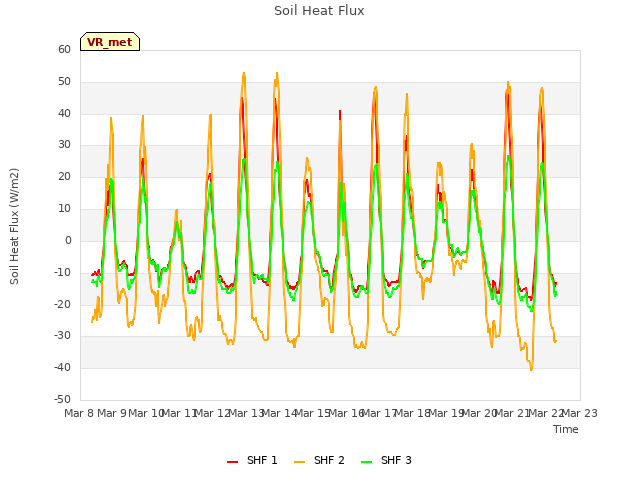The image size is (640, 480).
Task: Click the -10 y-axis tick label
Action: point(63,272)
